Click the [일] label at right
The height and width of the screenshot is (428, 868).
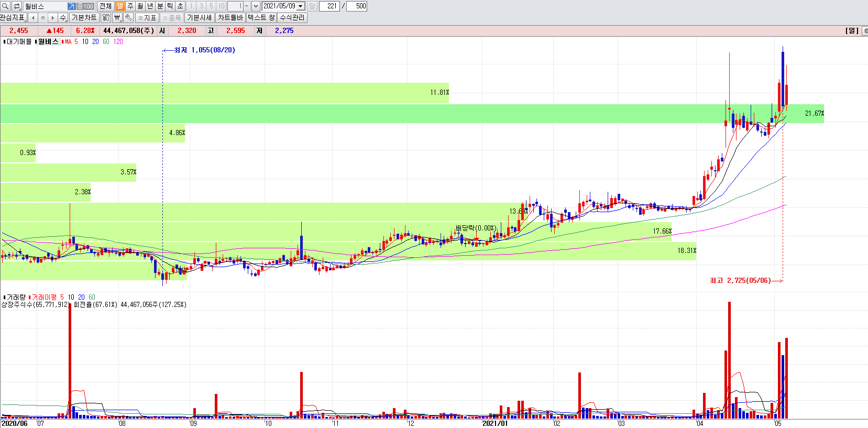(852, 31)
